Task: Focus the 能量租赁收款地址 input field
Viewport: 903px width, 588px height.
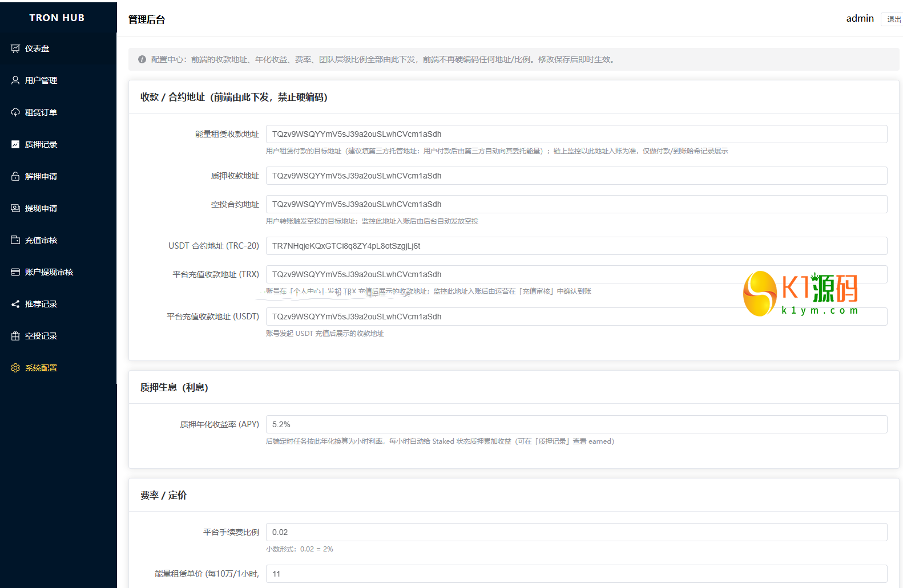Action: 577,134
